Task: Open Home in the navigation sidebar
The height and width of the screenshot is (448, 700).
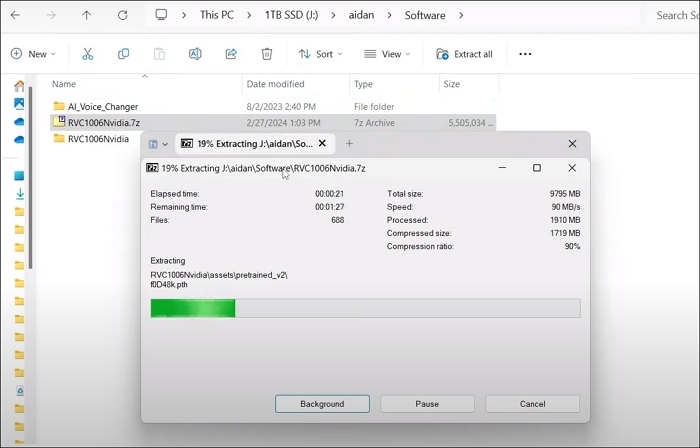Action: 19,86
